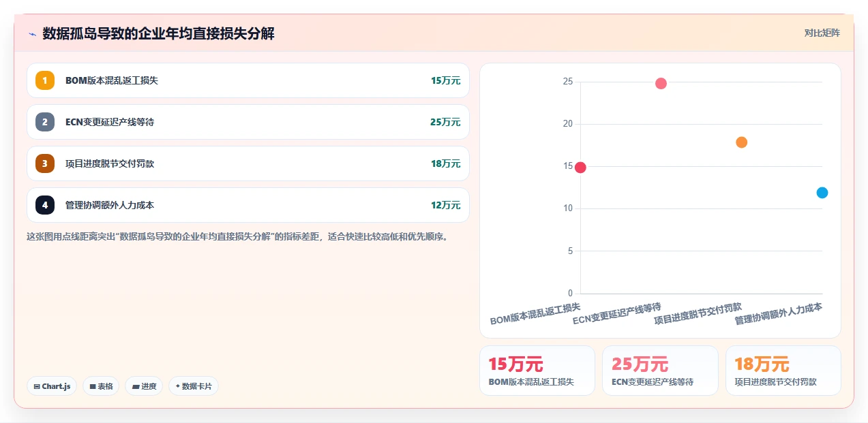This screenshot has width=868, height=423.
Task: Click the red data point at 15
Action: tap(580, 168)
